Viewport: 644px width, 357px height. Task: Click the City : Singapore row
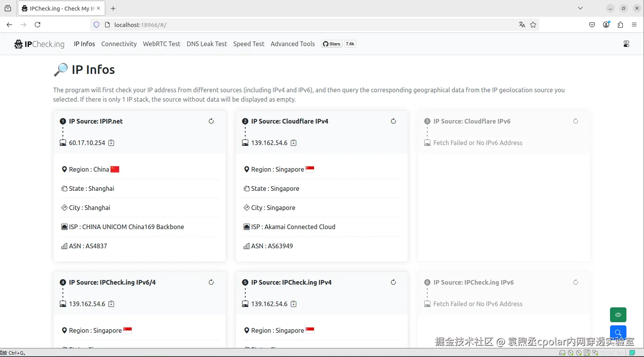coord(322,208)
